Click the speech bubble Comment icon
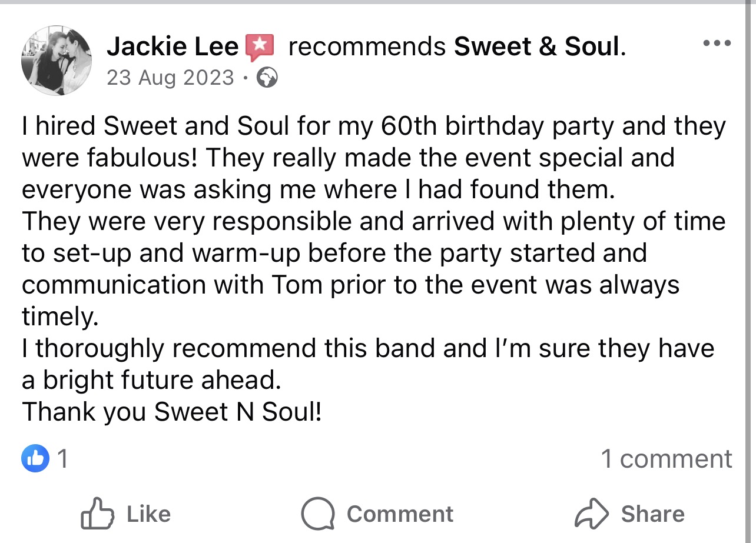756x543 pixels. point(318,514)
